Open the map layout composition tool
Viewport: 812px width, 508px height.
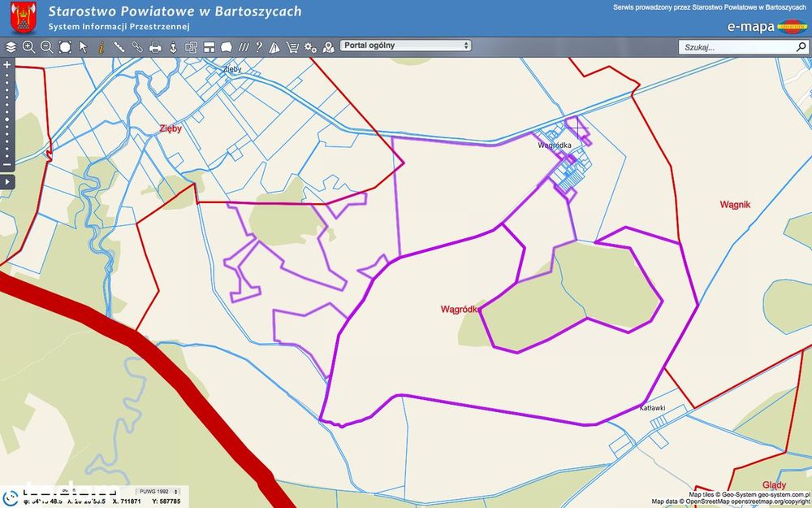coord(209,48)
